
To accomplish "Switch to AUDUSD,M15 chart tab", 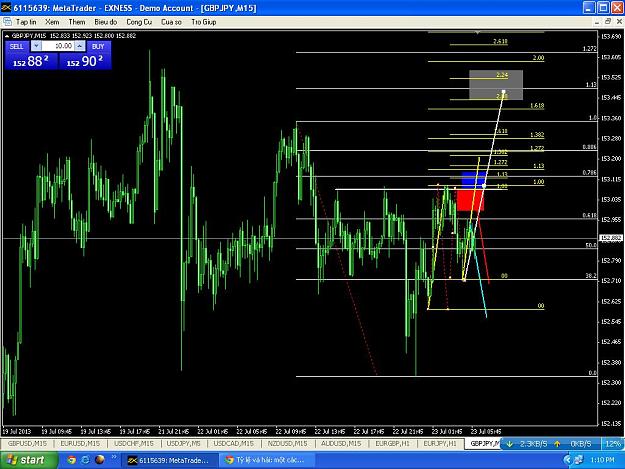I will (x=341, y=443).
